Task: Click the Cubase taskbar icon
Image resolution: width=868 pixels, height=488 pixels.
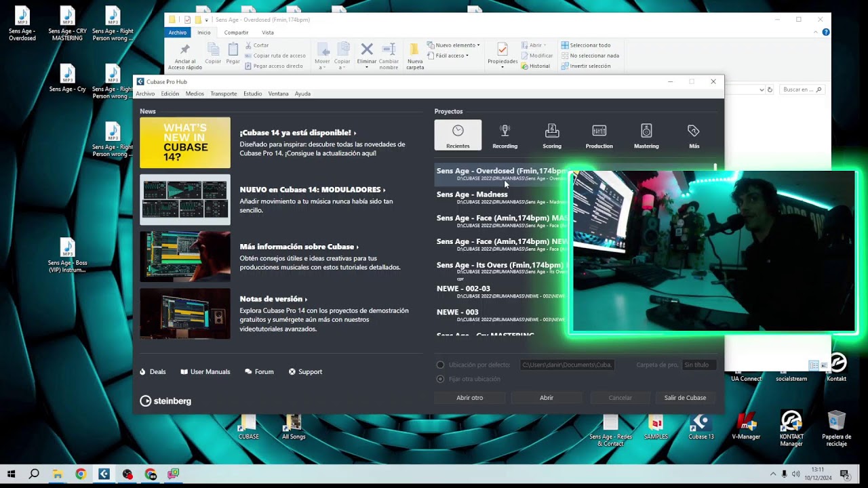Action: coord(104,474)
